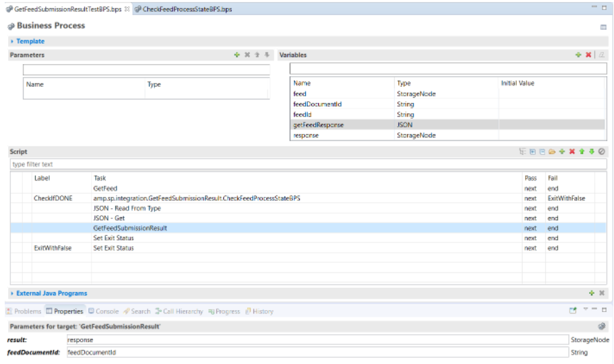Select the 'getFeedResponse' variable row

click(448, 125)
